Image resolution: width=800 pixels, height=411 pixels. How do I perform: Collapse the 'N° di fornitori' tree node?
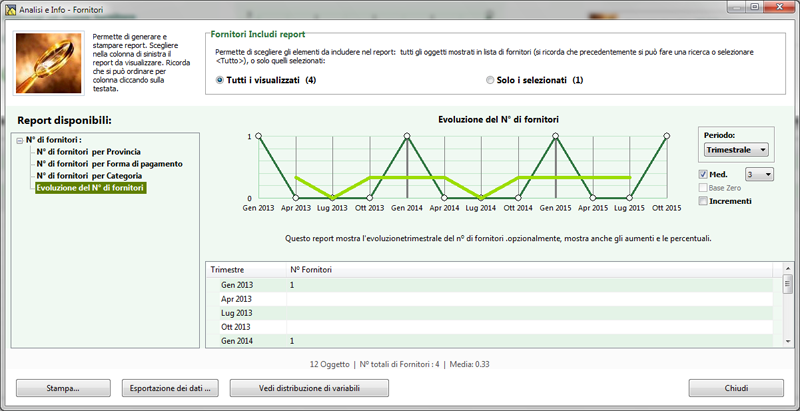19,140
